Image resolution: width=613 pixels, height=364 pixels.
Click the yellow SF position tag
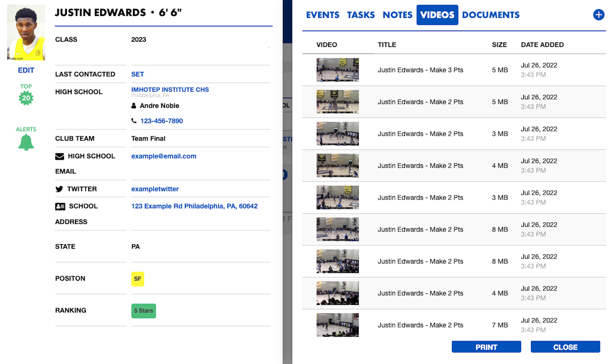pyautogui.click(x=138, y=279)
